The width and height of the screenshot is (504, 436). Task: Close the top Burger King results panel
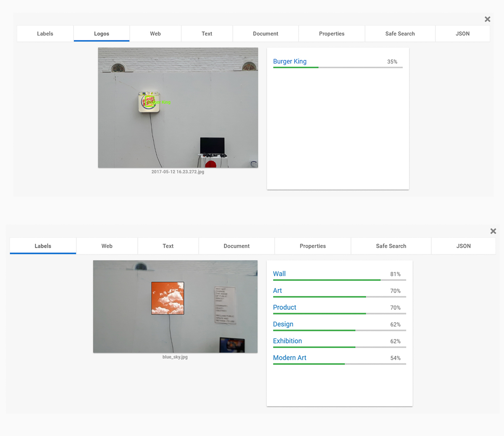click(487, 19)
